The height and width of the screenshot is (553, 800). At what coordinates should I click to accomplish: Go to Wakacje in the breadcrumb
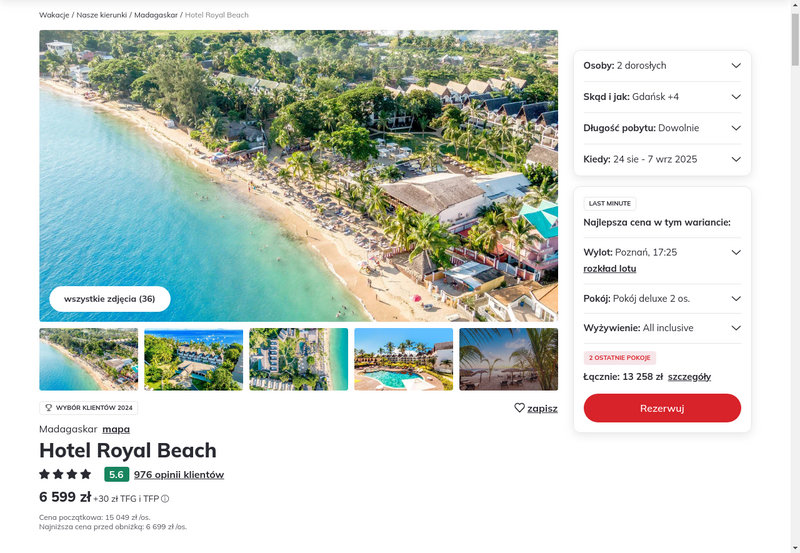pos(54,15)
